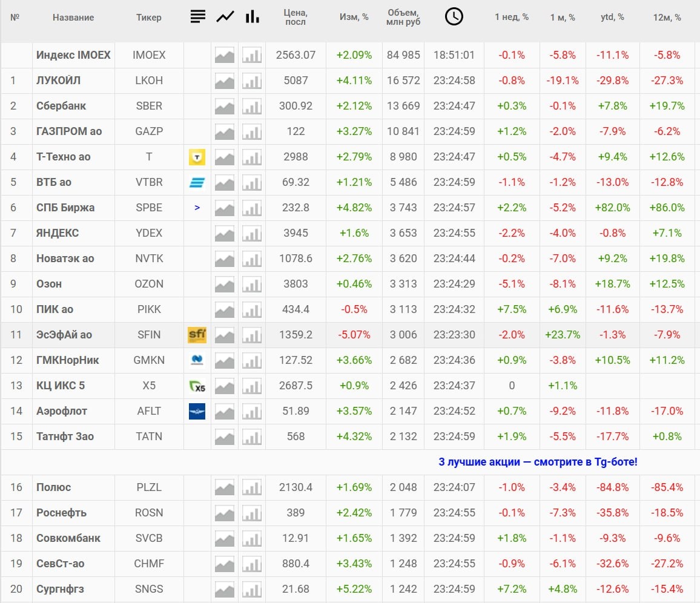
Task: Click change -5.07% in SFIN row
Action: (354, 335)
